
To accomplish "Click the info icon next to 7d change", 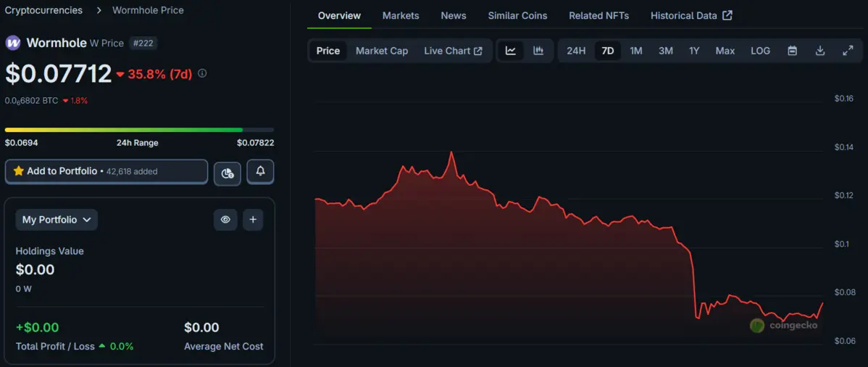I will (x=202, y=73).
